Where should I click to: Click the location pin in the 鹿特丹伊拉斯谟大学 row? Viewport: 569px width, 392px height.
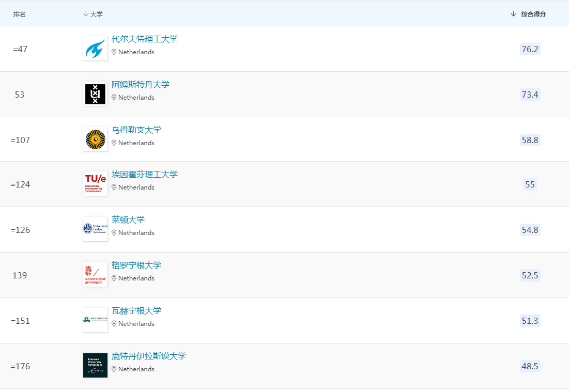(114, 369)
